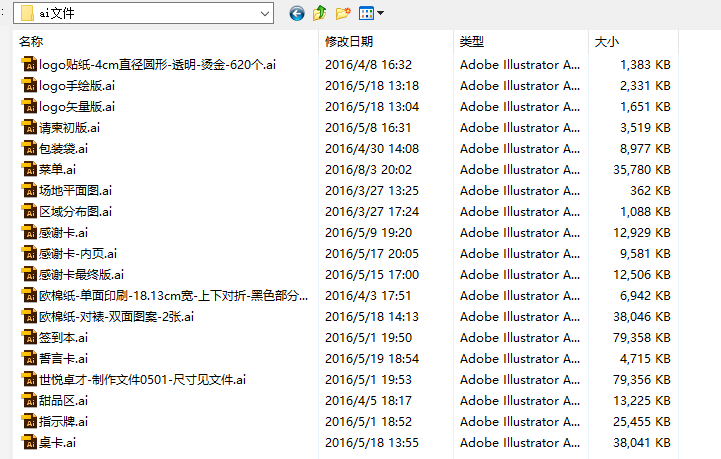Click AI icon of 包装袋.ai
The width and height of the screenshot is (721, 459).
[x=29, y=149]
